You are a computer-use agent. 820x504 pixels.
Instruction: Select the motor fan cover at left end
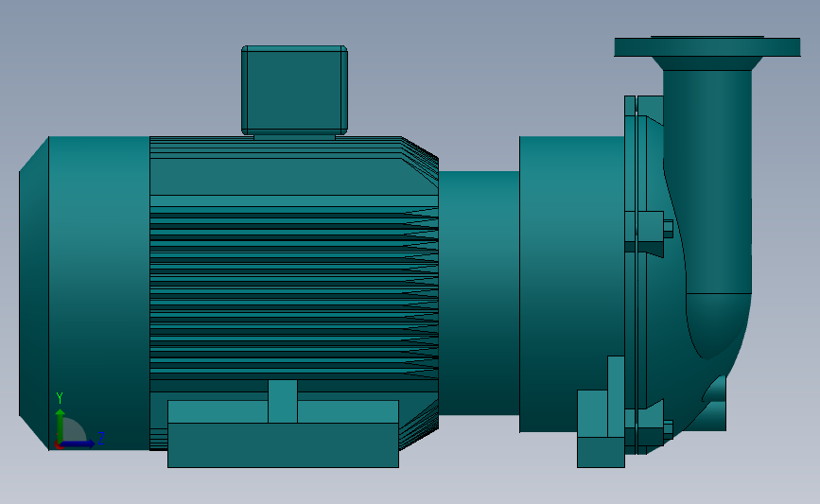85,293
